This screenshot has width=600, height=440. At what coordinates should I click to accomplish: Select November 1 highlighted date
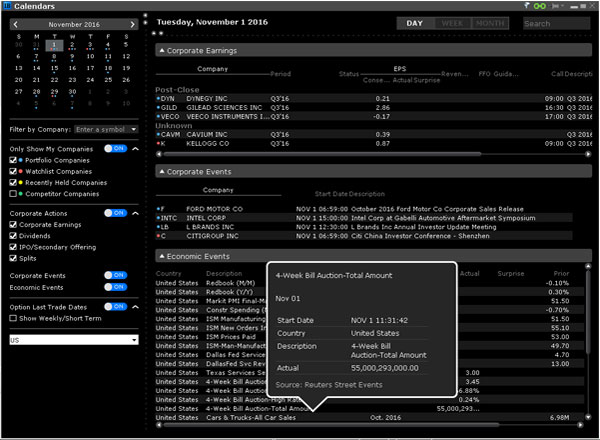[54, 45]
